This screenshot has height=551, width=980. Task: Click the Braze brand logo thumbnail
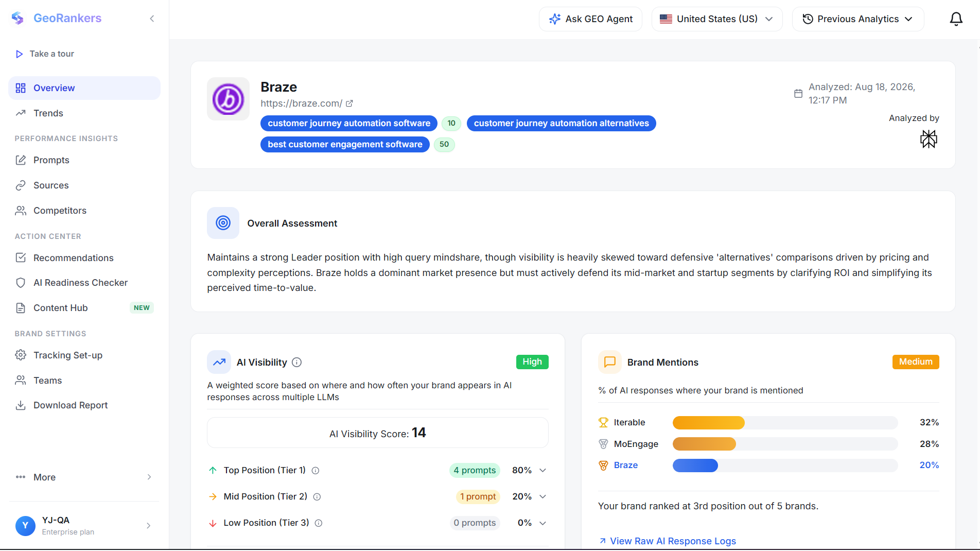(228, 99)
